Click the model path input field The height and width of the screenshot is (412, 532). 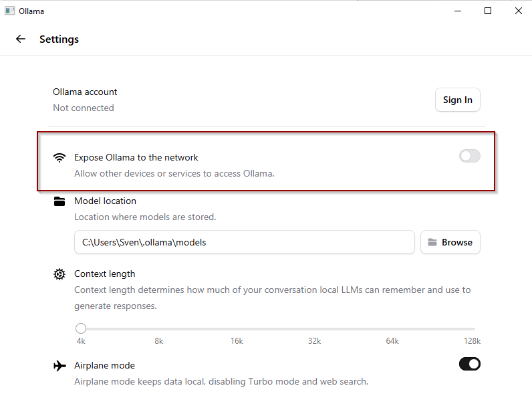click(x=244, y=242)
